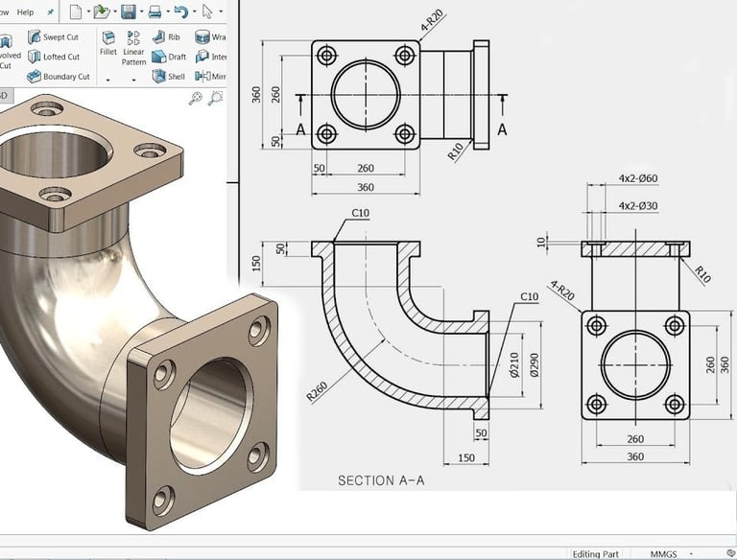Select the Draft feature
The width and height of the screenshot is (737, 560).
169,57
